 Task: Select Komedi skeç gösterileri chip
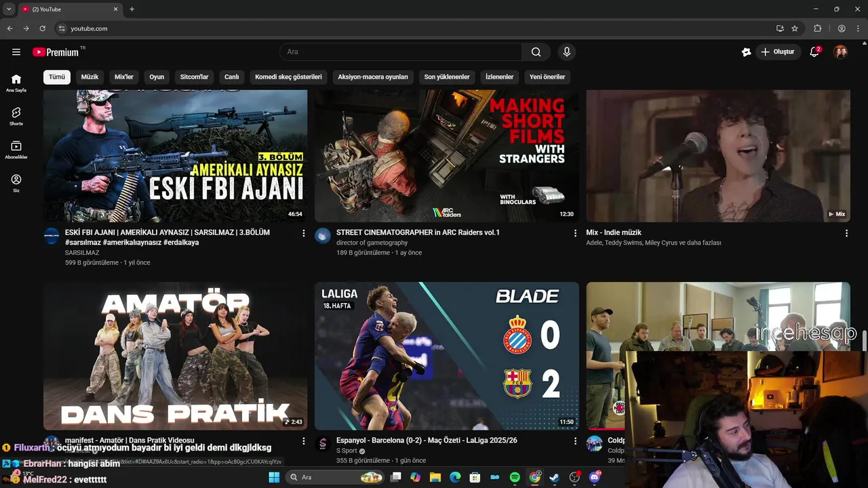pos(288,77)
